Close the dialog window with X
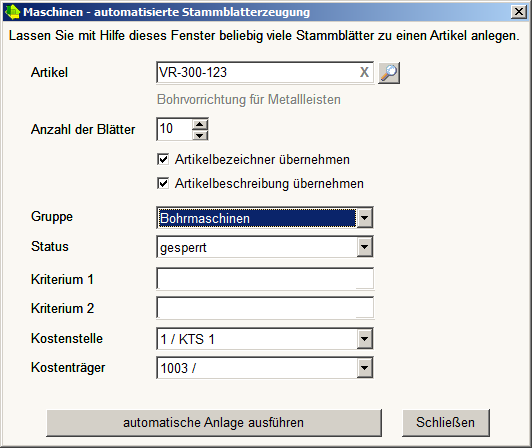 click(x=519, y=12)
